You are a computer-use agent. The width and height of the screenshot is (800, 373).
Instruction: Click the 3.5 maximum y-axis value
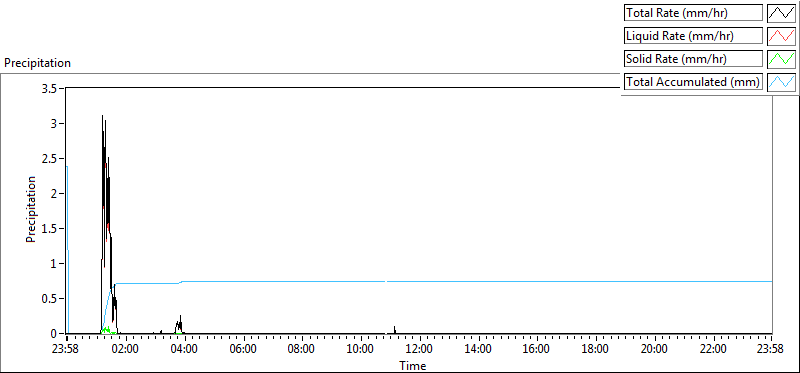click(x=53, y=88)
